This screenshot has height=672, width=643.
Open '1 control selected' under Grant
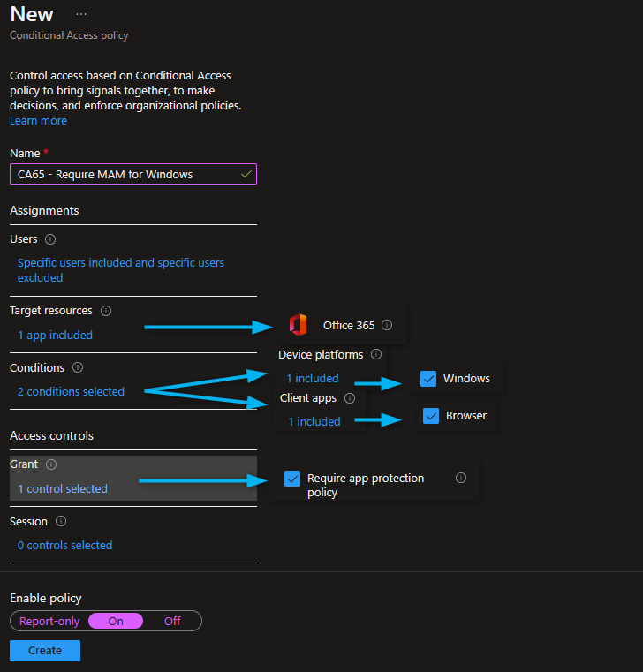(x=63, y=488)
